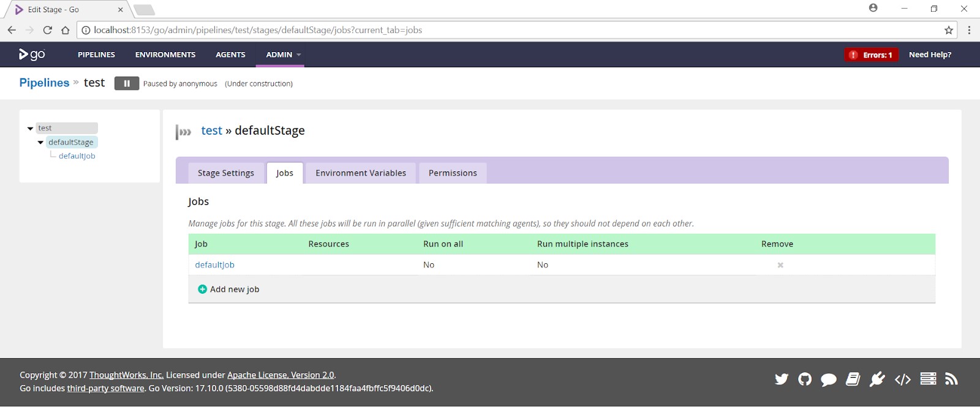
Task: Open the API code brackets icon
Action: click(x=903, y=379)
